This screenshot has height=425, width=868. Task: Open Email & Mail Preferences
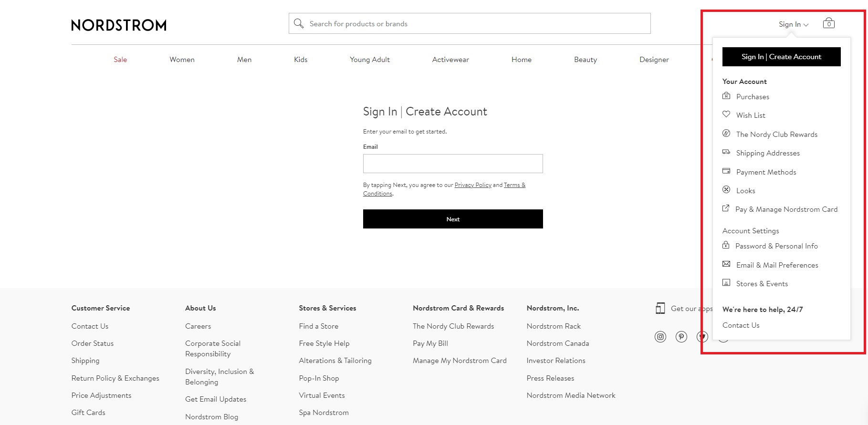pyautogui.click(x=777, y=265)
